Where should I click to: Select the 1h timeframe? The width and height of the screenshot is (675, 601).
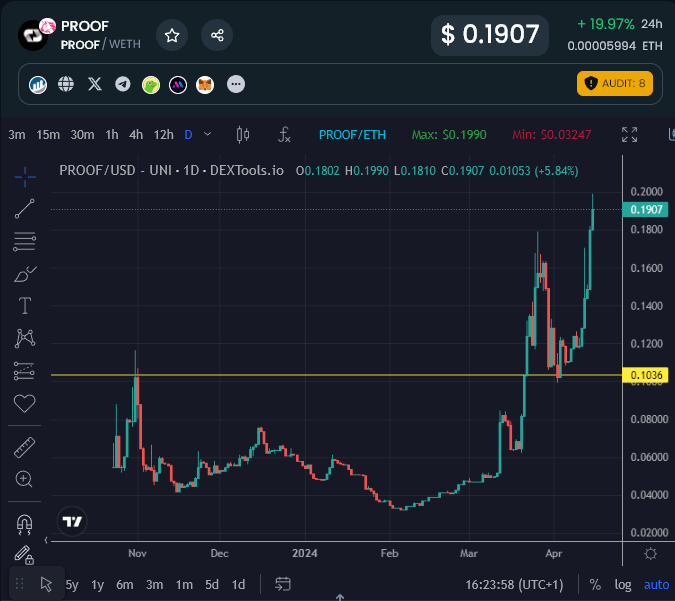(112, 135)
